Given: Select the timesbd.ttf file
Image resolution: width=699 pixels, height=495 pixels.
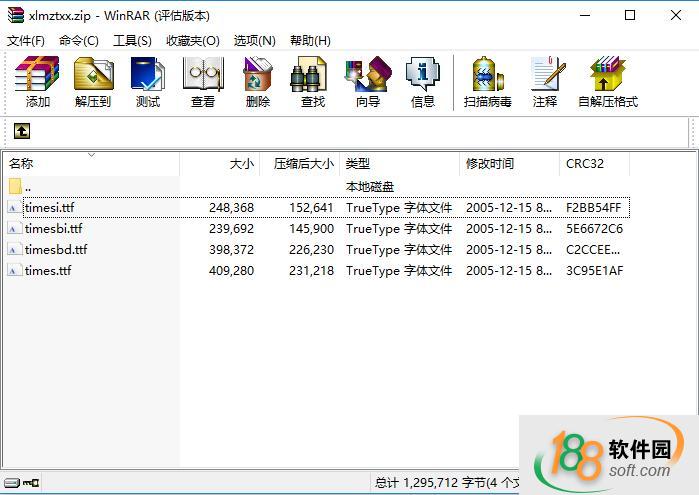Looking at the screenshot, I should (x=56, y=250).
